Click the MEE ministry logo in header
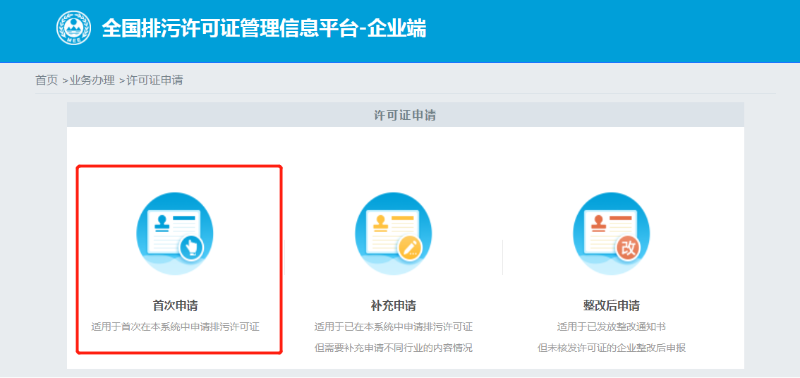The image size is (800, 378). pyautogui.click(x=73, y=28)
